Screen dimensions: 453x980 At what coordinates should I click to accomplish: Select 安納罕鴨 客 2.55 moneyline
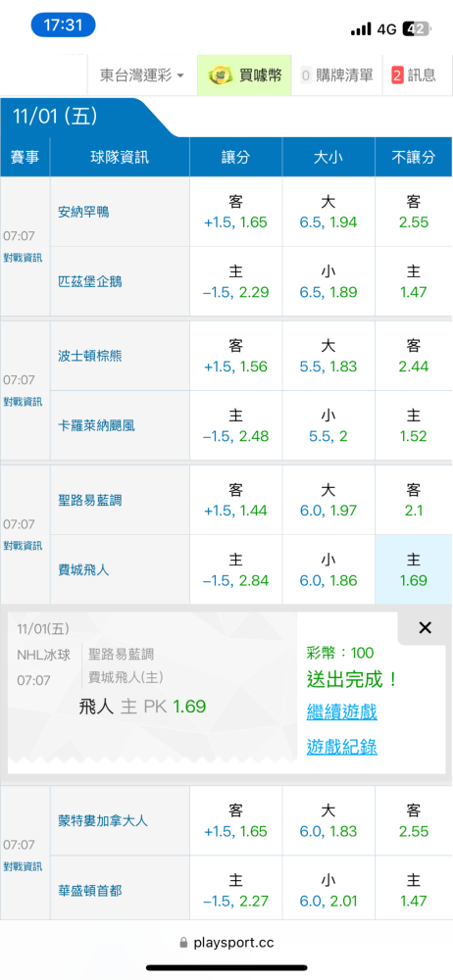(x=414, y=212)
